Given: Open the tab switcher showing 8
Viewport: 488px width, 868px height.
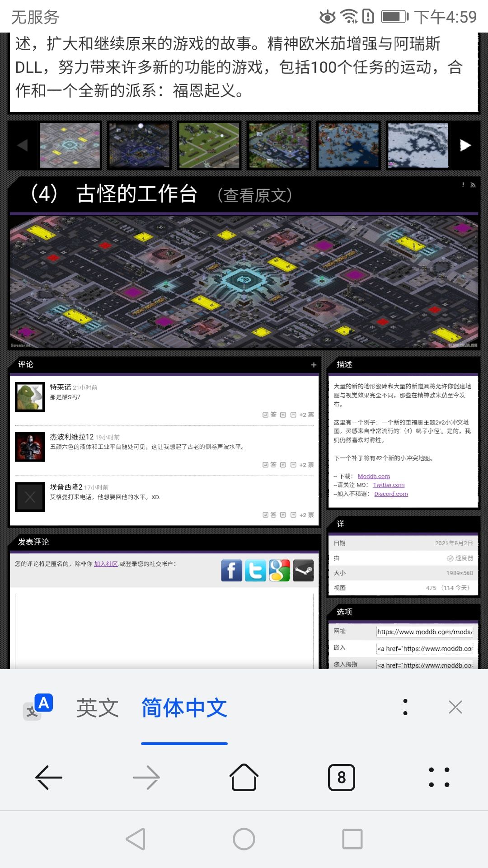Looking at the screenshot, I should (x=342, y=778).
